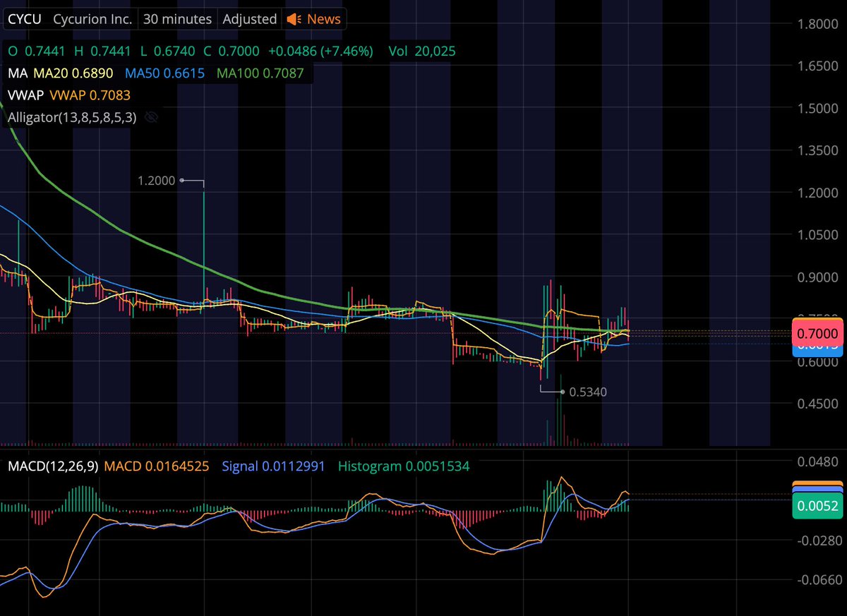Screen dimensions: 847x616
Task: Select the MACD(12,26,9) indicator label
Action: click(x=52, y=466)
